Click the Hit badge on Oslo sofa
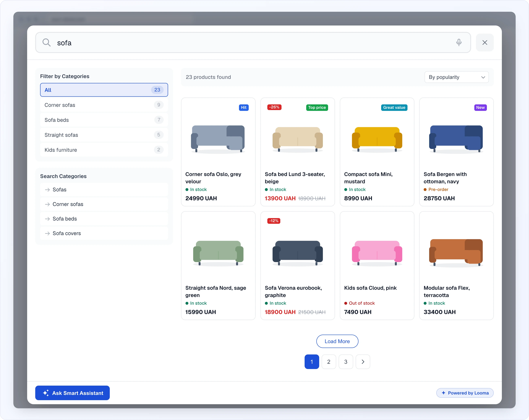The width and height of the screenshot is (529, 420). tap(244, 107)
